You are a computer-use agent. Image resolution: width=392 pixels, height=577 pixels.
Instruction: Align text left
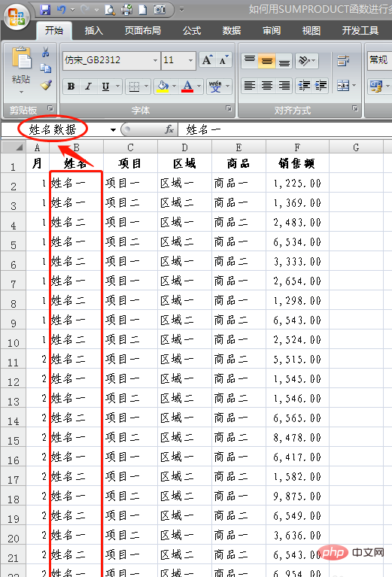[x=250, y=86]
